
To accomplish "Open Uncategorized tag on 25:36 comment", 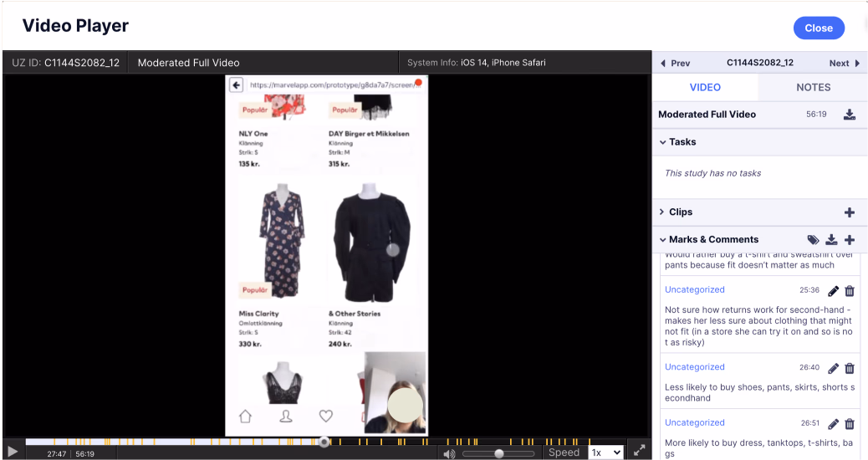I will [x=695, y=289].
